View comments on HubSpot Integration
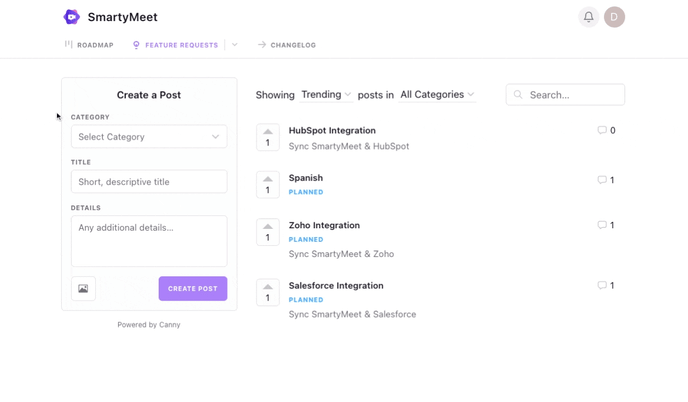Image resolution: width=688 pixels, height=402 pixels. pos(606,130)
